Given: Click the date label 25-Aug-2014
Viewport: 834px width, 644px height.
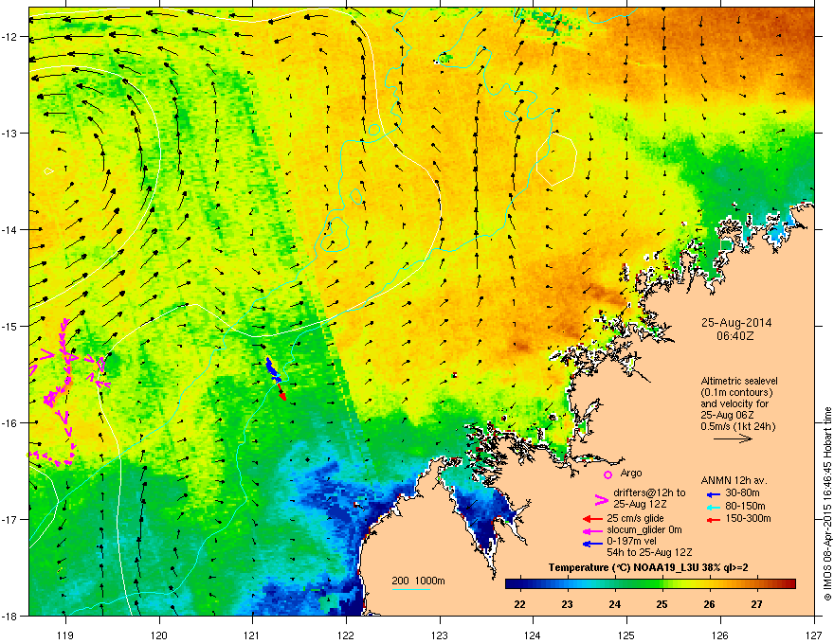Looking at the screenshot, I should pyautogui.click(x=736, y=323).
